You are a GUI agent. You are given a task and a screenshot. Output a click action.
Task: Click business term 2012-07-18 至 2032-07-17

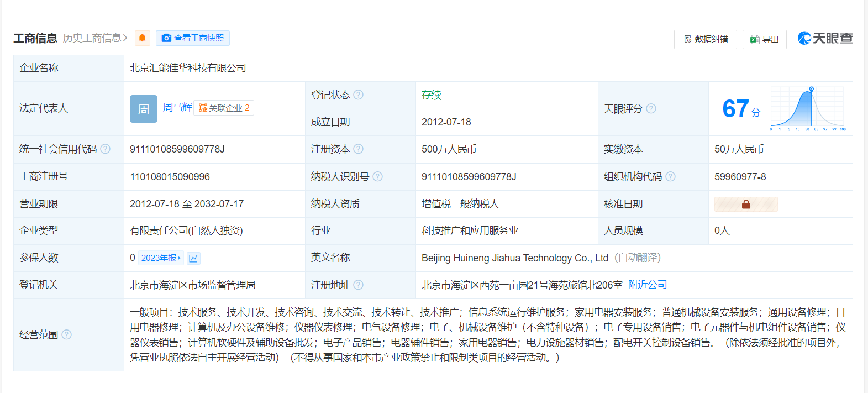point(187,204)
